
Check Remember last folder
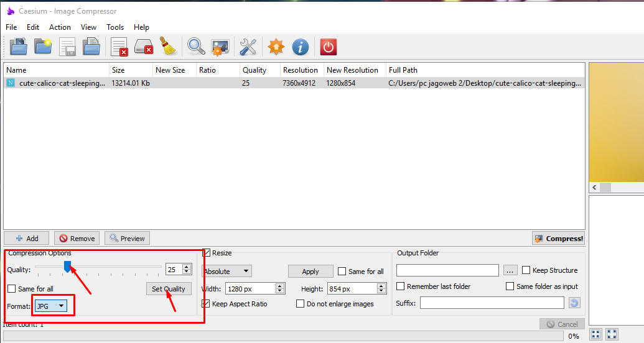(400, 286)
